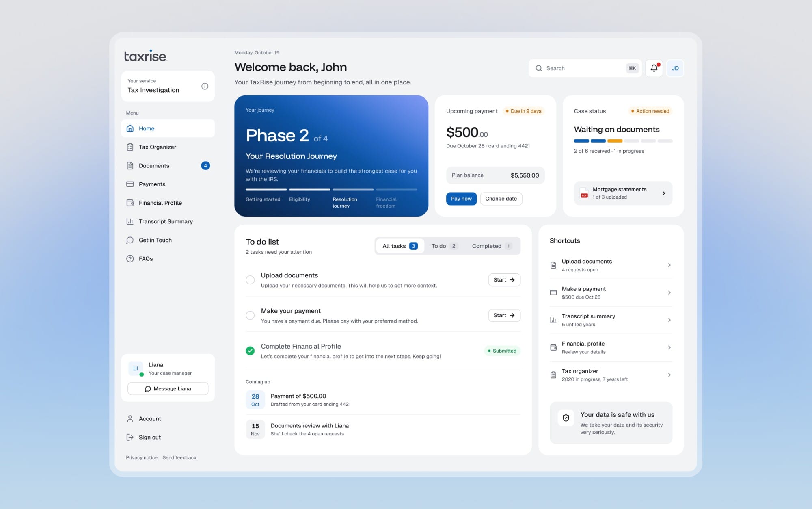This screenshot has width=812, height=509.
Task: Click the Financial freedom progress segment
Action: tap(396, 190)
